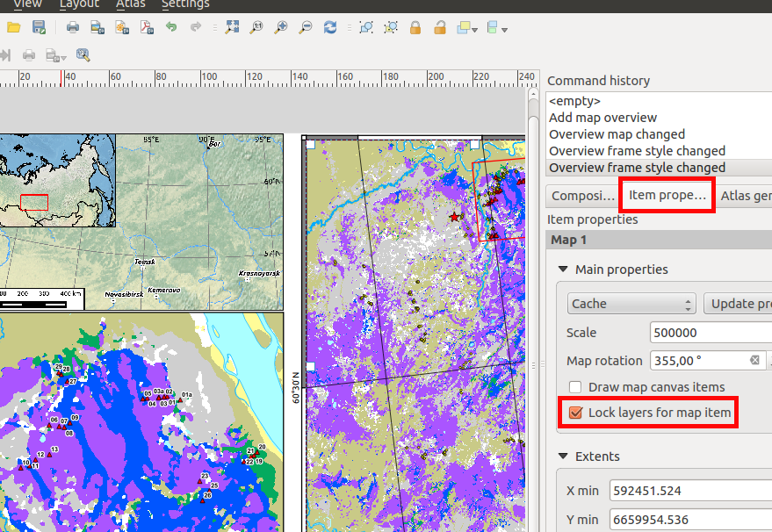
Task: Enable Draw map canvas items checkbox
Action: [x=575, y=387]
